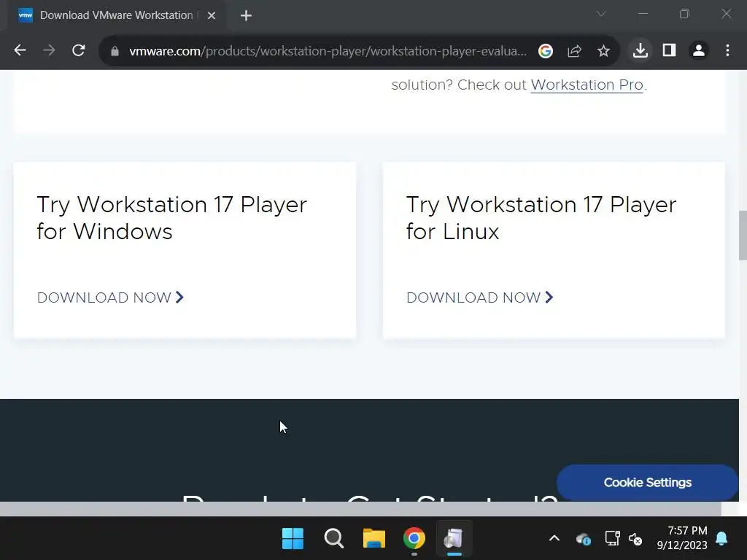
Task: Reload the VMware page
Action: click(79, 50)
